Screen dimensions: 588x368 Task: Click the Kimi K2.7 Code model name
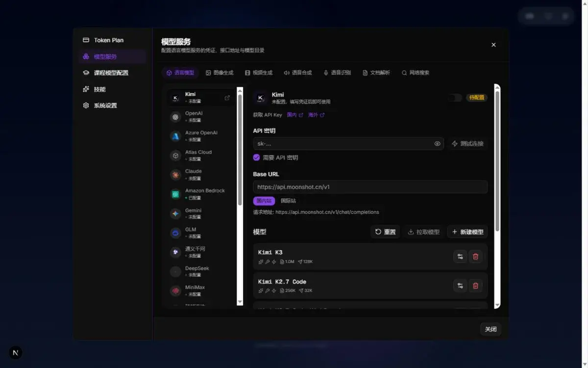(x=282, y=282)
